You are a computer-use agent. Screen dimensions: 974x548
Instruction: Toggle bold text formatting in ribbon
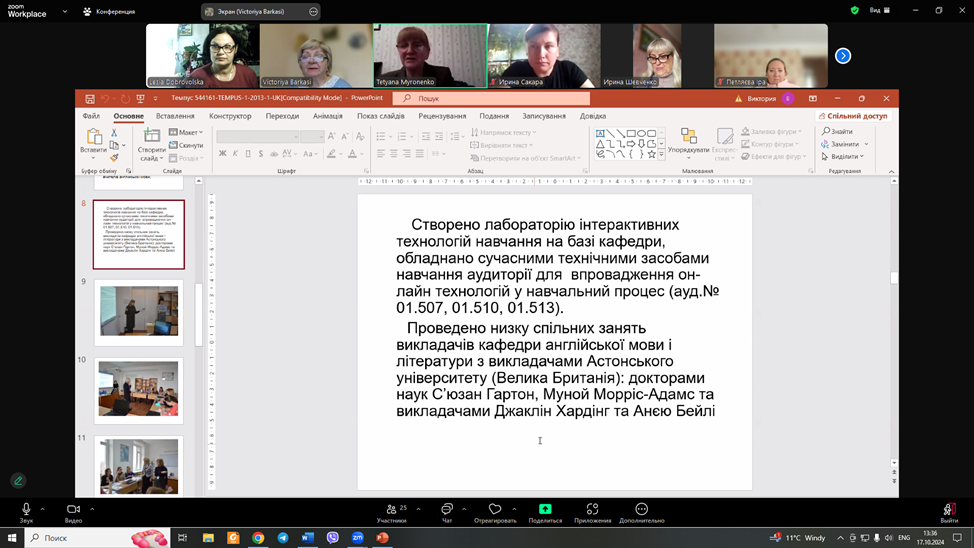point(223,154)
